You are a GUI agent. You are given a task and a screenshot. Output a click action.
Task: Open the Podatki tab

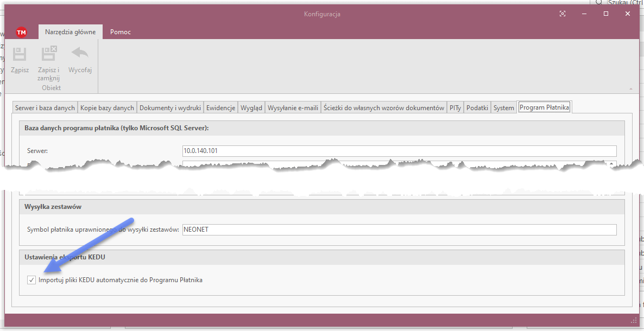[x=477, y=108]
